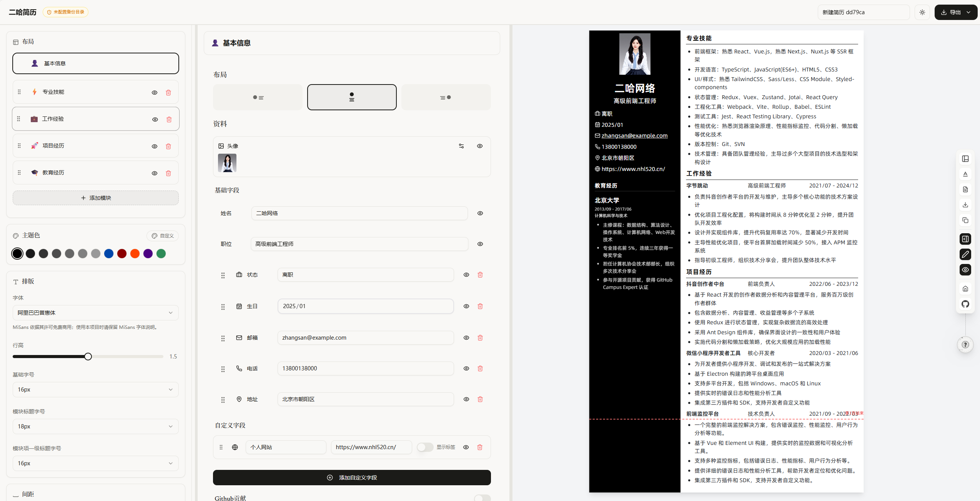Select the purple theme color swatch
The width and height of the screenshot is (980, 501).
pyautogui.click(x=148, y=254)
